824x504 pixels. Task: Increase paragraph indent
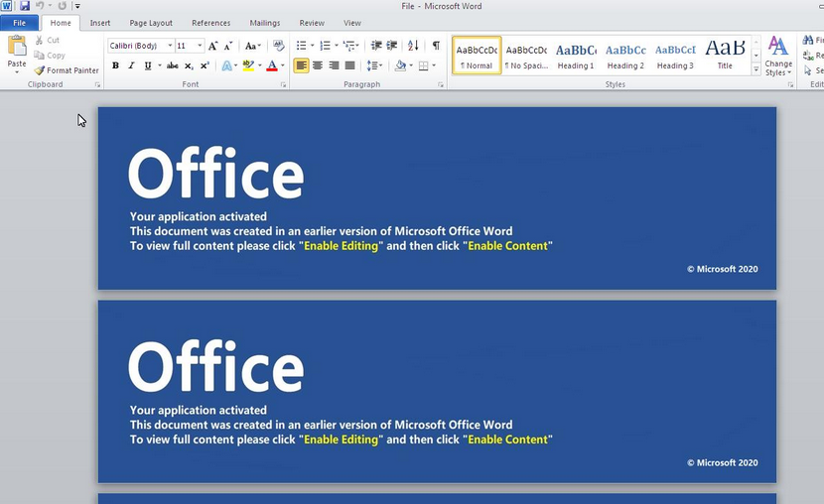pyautogui.click(x=391, y=46)
